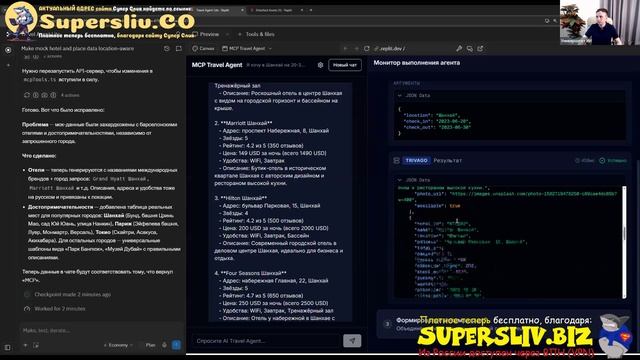Click the circular agent icon in left rail
The height and width of the screenshot is (360, 640).
[8, 50]
